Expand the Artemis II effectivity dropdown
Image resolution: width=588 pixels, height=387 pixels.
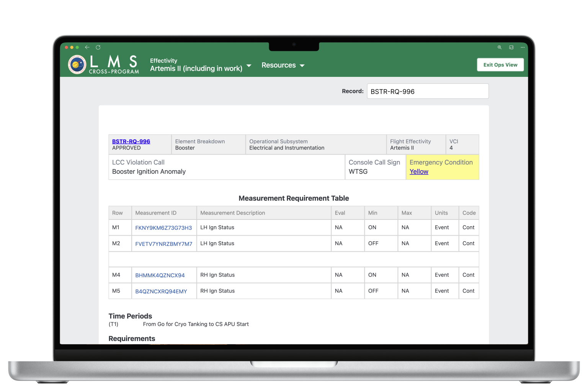[x=249, y=66]
